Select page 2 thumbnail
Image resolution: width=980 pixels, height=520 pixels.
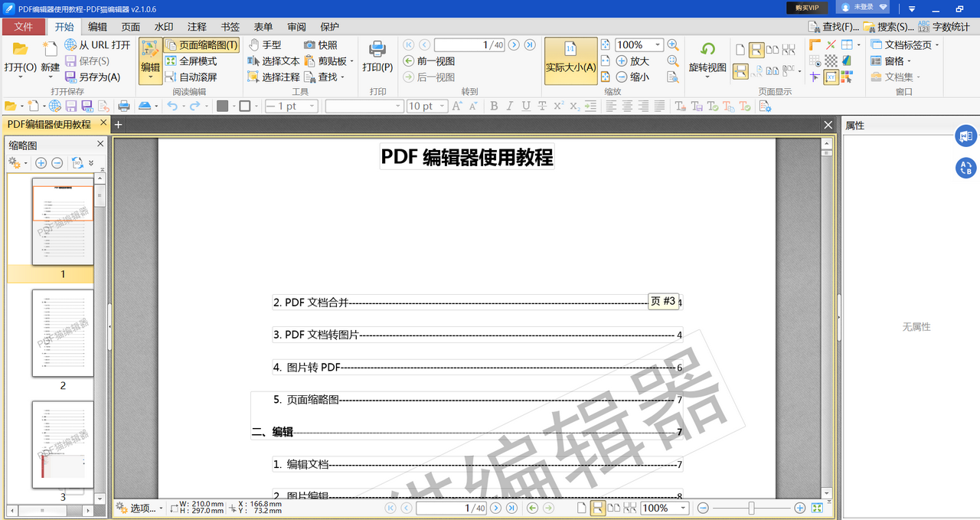coord(63,333)
